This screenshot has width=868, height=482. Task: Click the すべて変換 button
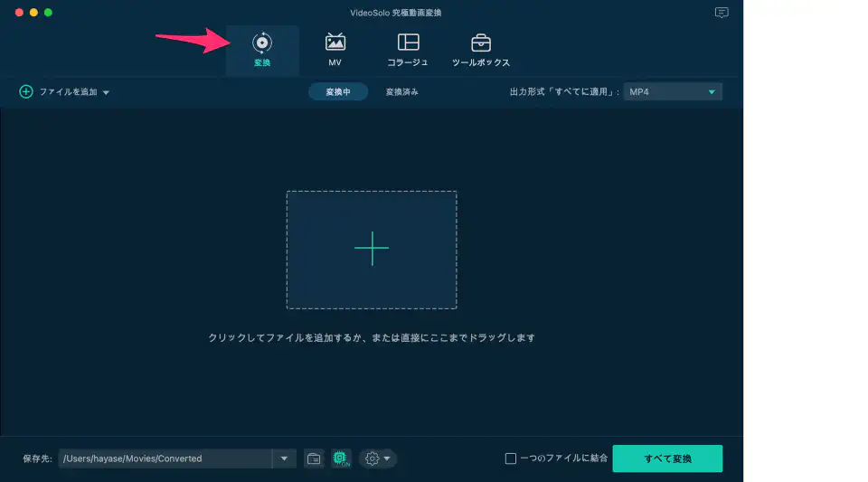pyautogui.click(x=667, y=458)
